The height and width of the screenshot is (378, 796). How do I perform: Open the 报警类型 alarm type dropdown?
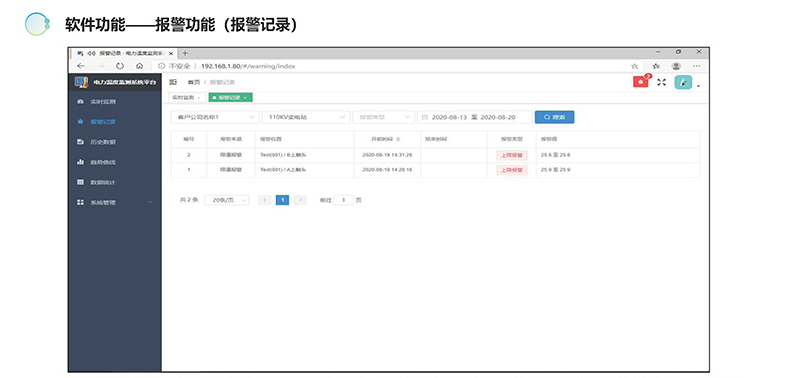[384, 117]
